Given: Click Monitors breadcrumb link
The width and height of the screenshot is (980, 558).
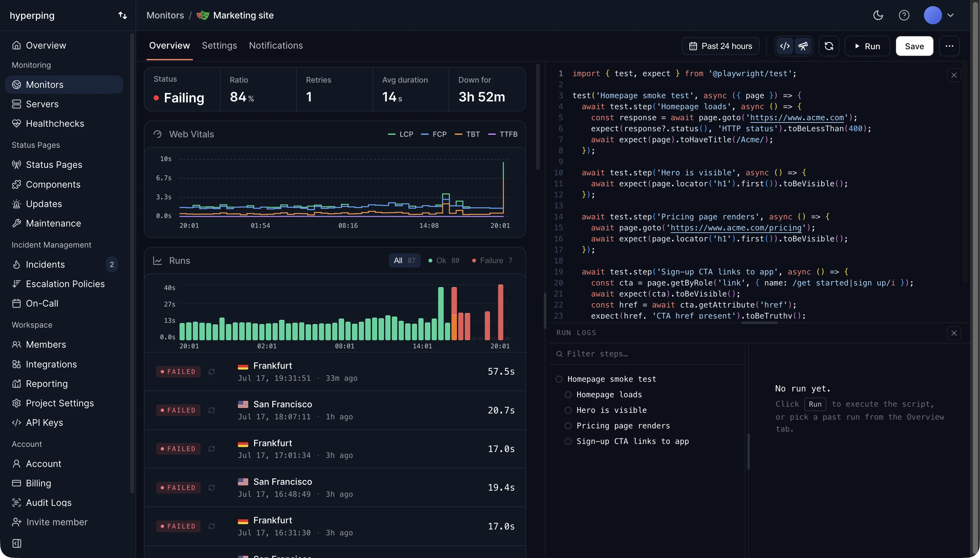Looking at the screenshot, I should pyautogui.click(x=165, y=15).
